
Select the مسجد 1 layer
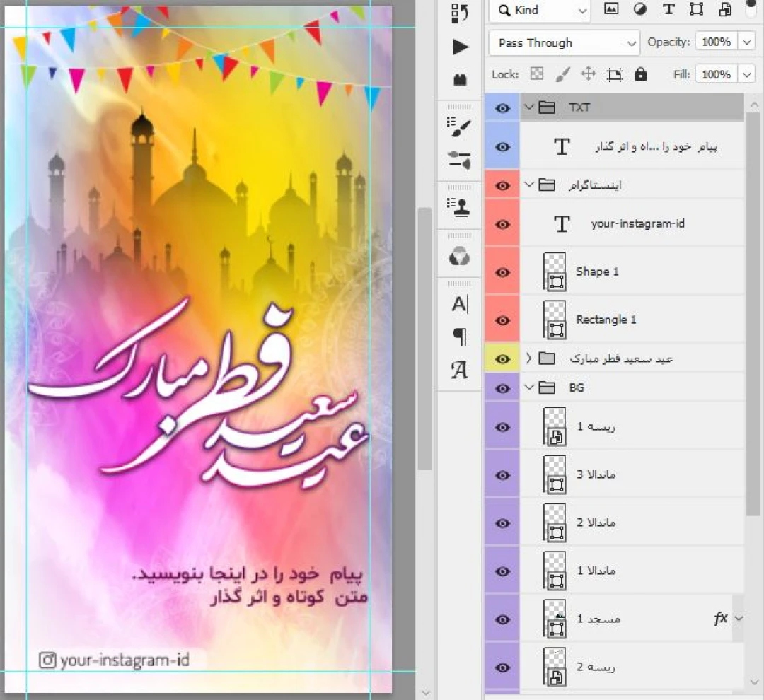coord(598,619)
